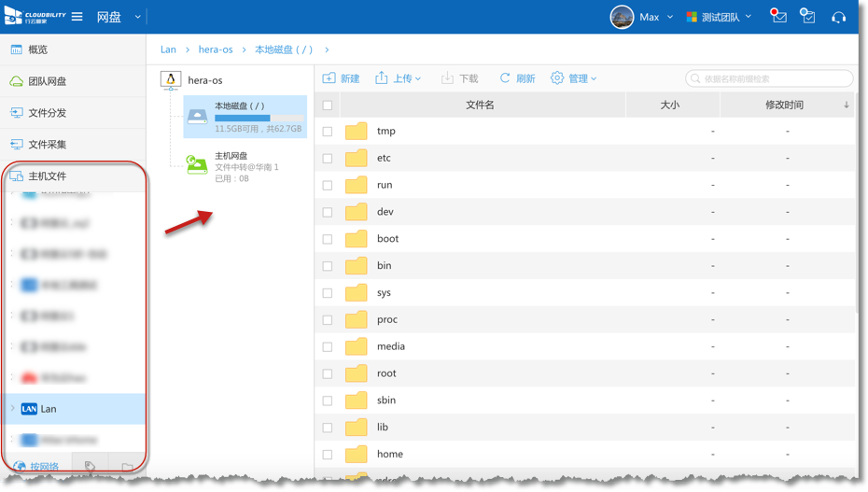Open the 管理 manage dropdown
The image size is (868, 492).
click(x=573, y=78)
